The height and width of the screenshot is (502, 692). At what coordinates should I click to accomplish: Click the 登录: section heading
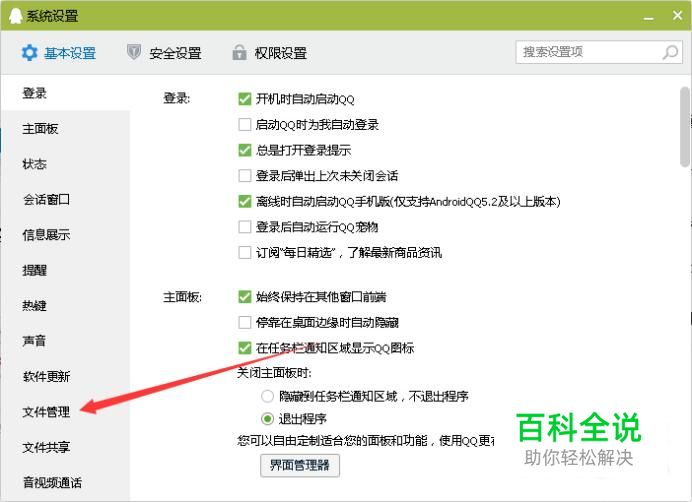click(177, 98)
